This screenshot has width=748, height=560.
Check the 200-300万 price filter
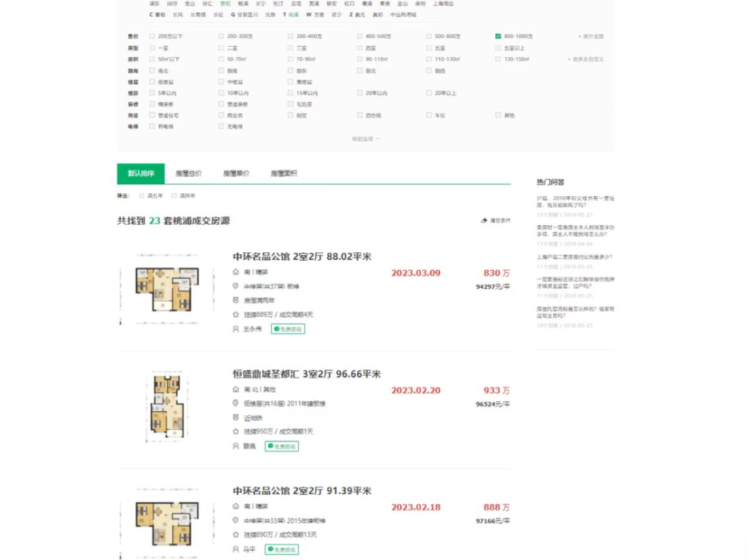click(x=221, y=36)
